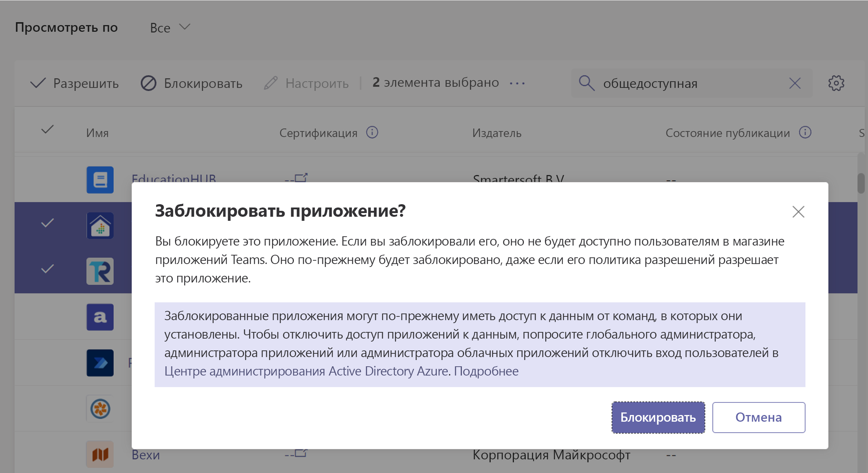Click Корпорация Майкрософт publisher text

[551, 455]
